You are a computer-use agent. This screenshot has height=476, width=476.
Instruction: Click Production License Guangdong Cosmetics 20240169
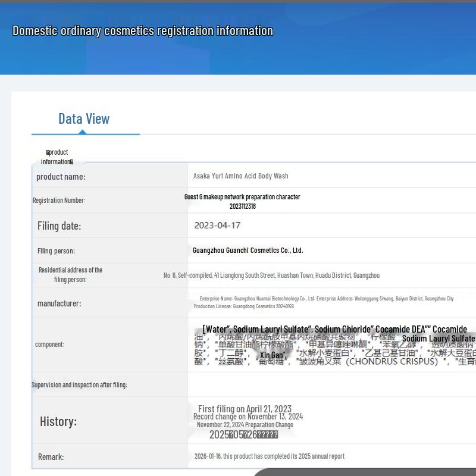pyautogui.click(x=243, y=306)
